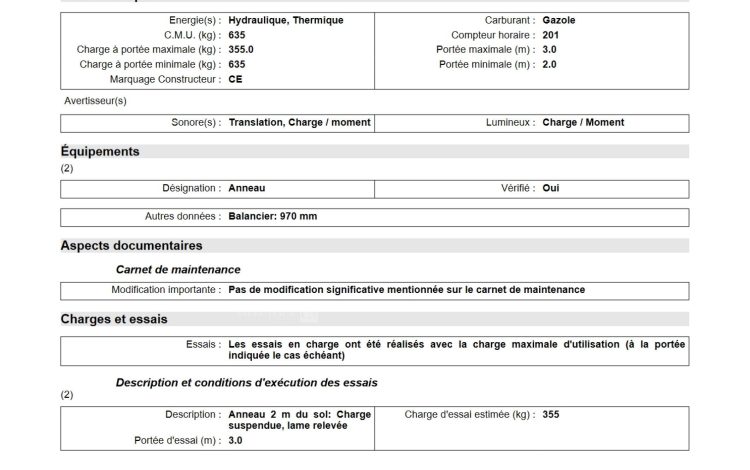Image resolution: width=750 pixels, height=470 pixels.
Task: Click the 'Modification importante :' label
Action: 166,290
